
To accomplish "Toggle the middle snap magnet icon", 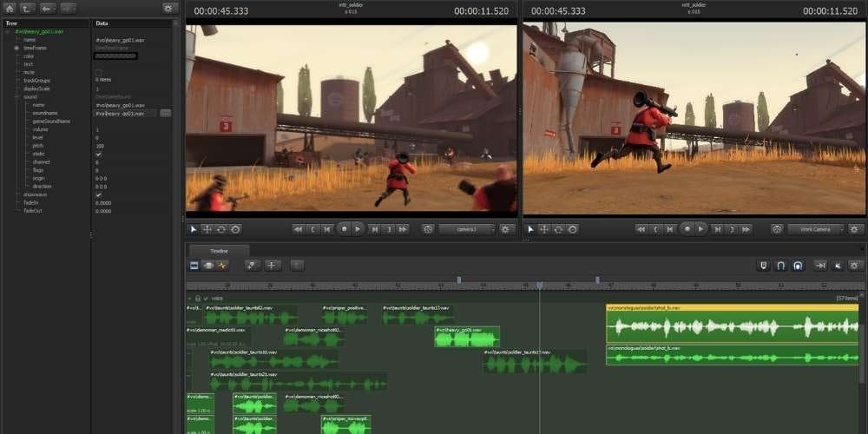I will (x=780, y=266).
